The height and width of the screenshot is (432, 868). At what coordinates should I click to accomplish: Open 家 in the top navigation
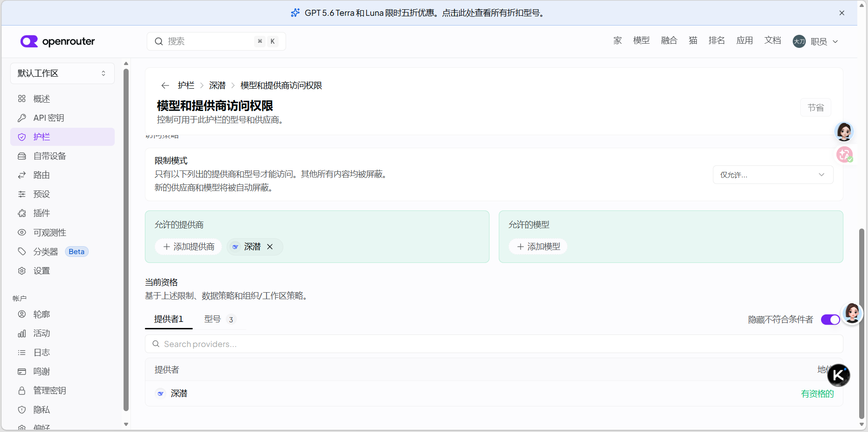tap(618, 40)
